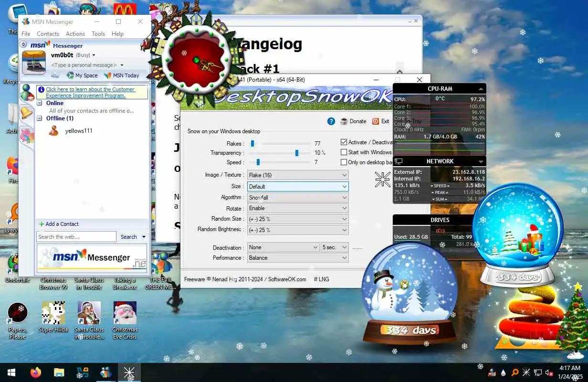588x382 pixels.
Task: Open Super Hilda desktop shortcut
Action: click(53, 317)
